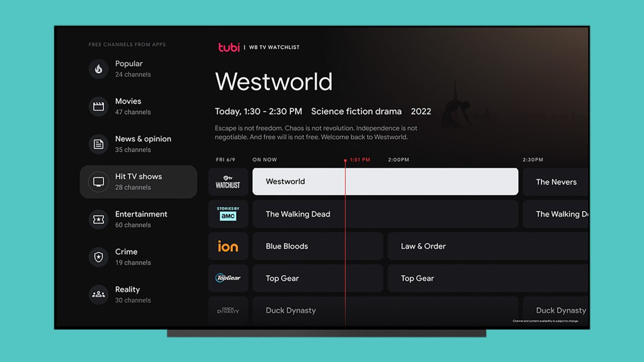Image resolution: width=644 pixels, height=362 pixels.
Task: Open the Hit TV shows category label
Action: coord(138,176)
